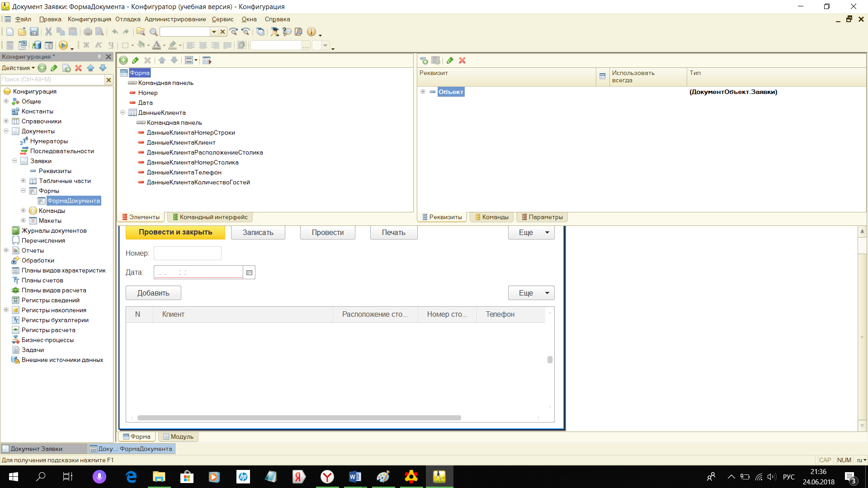This screenshot has width=868, height=488.
Task: Click the magnifier find icon in toolbar
Action: (x=154, y=32)
